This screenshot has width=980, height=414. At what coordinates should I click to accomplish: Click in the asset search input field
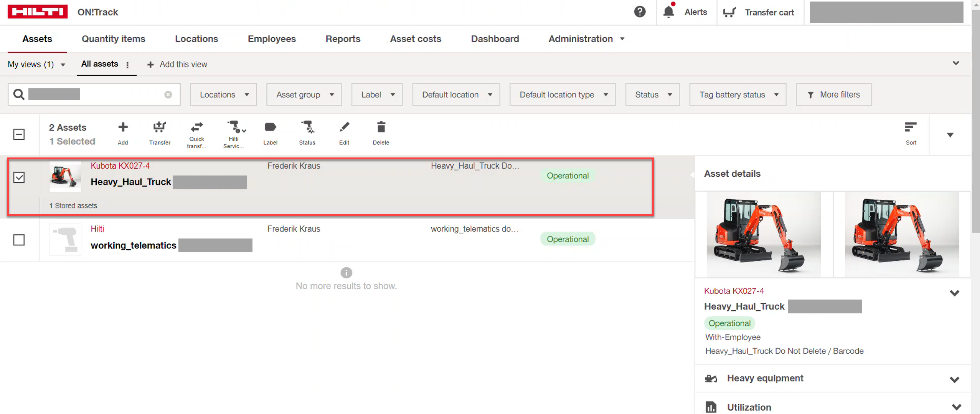94,94
